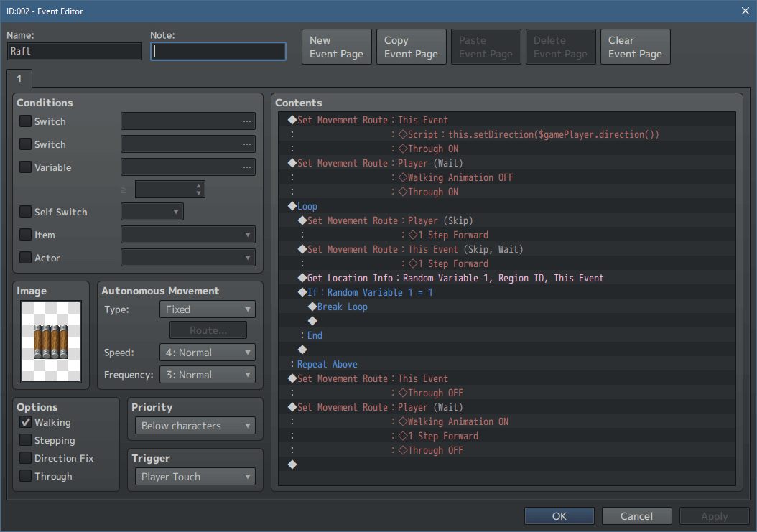The height and width of the screenshot is (532, 757).
Task: Confirm with the OK button
Action: (x=559, y=516)
